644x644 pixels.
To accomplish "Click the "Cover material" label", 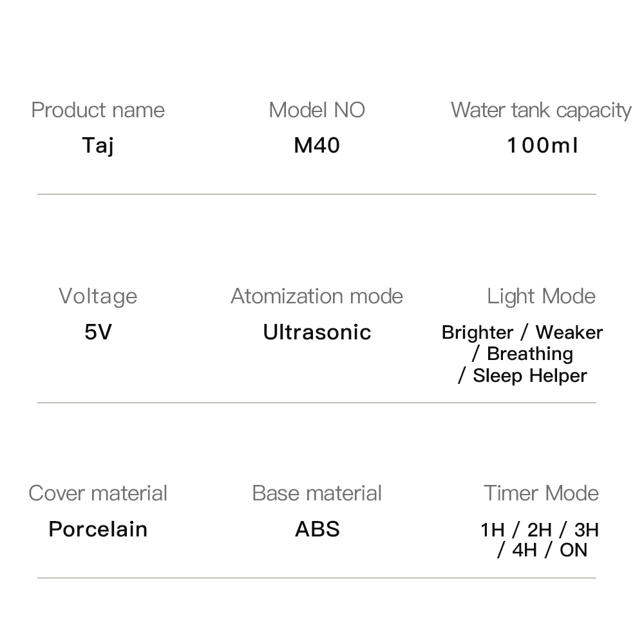I will click(x=98, y=493).
